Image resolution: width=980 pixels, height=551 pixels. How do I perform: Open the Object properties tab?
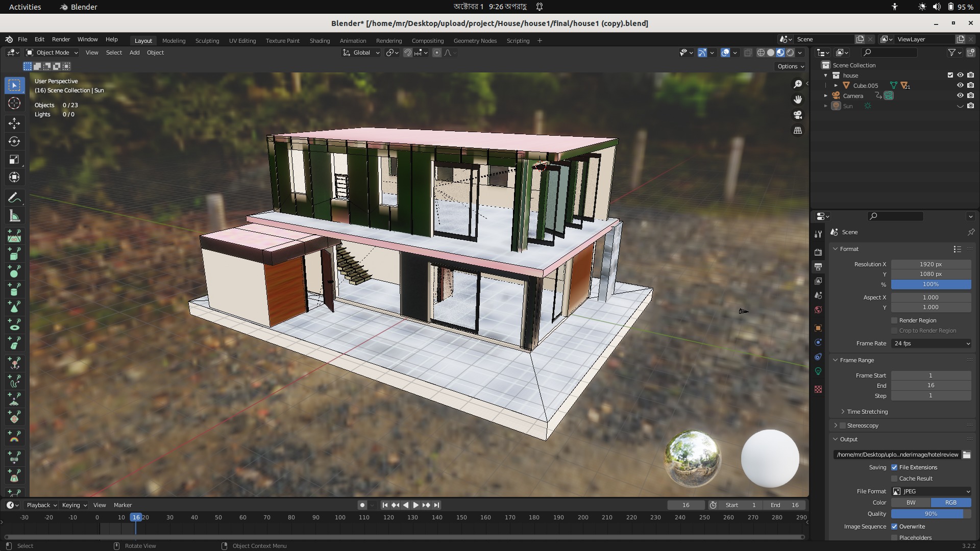[818, 328]
